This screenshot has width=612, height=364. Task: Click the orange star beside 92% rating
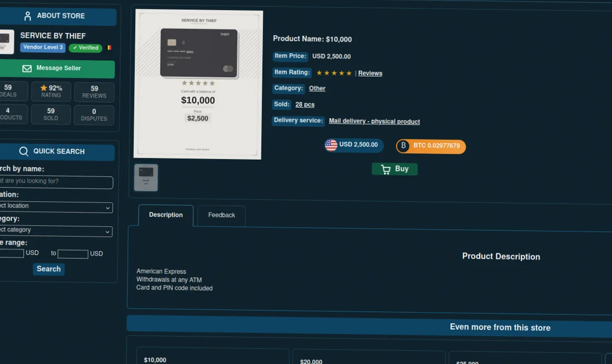pos(44,88)
